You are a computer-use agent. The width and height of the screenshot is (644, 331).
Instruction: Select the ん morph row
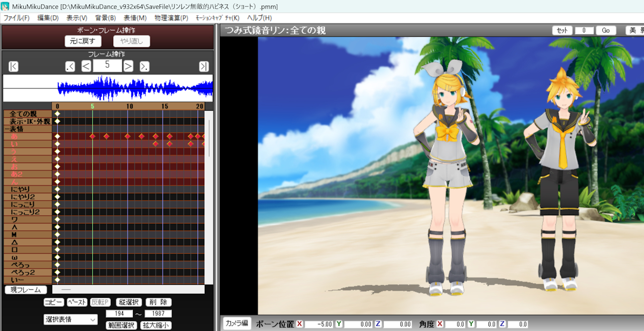click(x=28, y=182)
